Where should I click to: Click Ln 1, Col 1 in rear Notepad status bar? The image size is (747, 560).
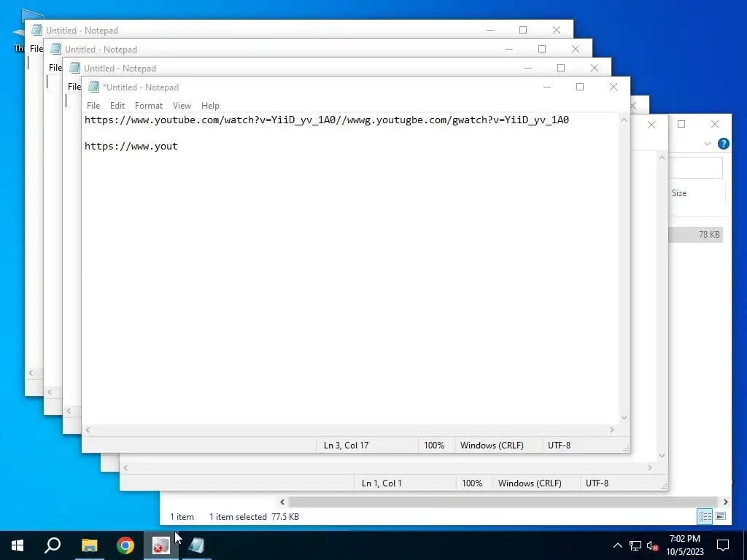[382, 483]
